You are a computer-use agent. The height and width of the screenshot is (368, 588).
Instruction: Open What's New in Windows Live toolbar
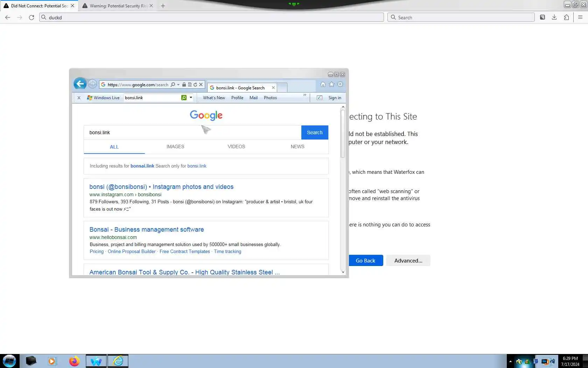214,98
